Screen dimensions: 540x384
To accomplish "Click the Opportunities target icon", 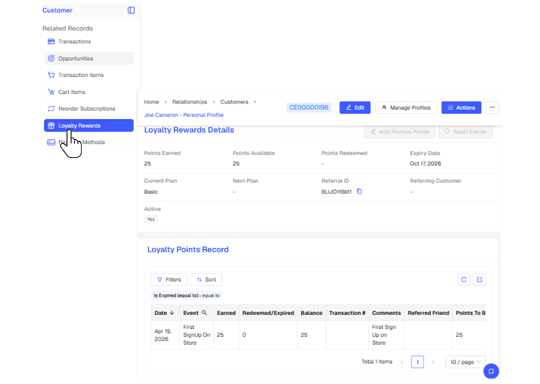I will (51, 59).
